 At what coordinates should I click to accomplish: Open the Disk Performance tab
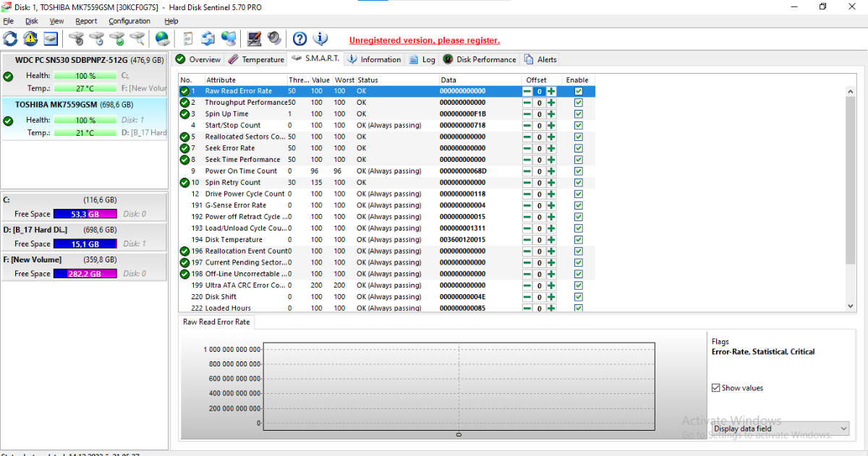pos(480,59)
